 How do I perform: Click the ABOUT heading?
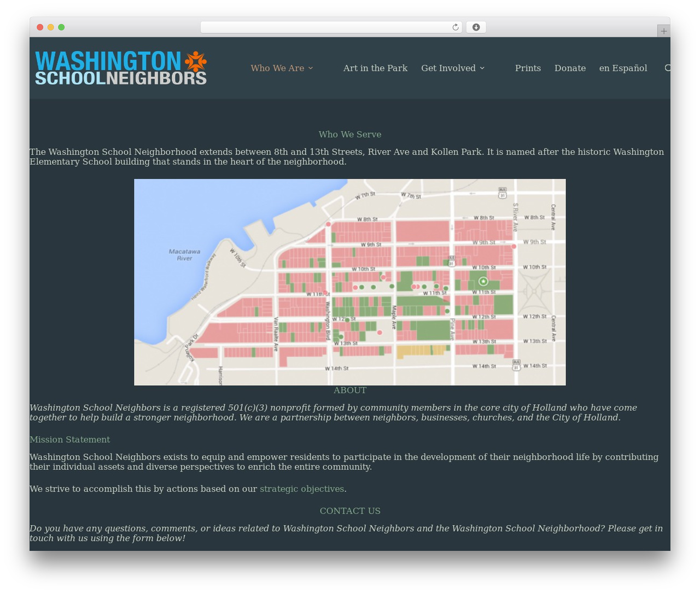(x=350, y=390)
